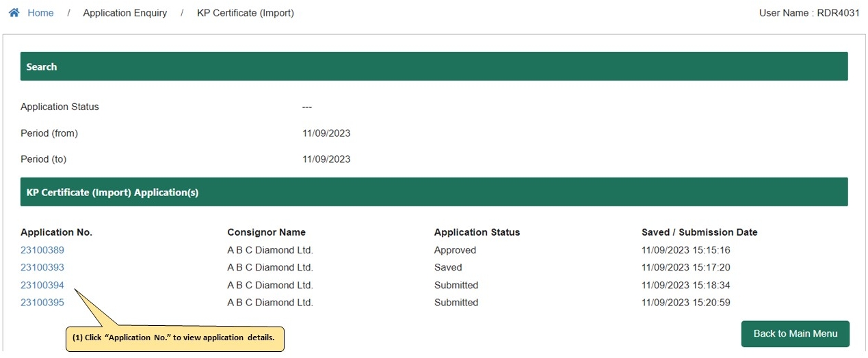Open application number 23100393
The height and width of the screenshot is (358, 868).
point(42,267)
